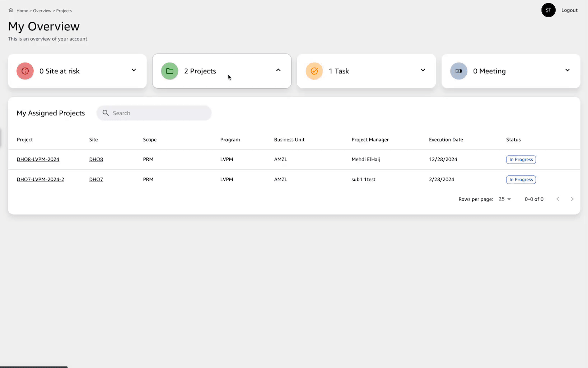Open the Rows per page dropdown
This screenshot has height=368, width=588.
tap(505, 199)
